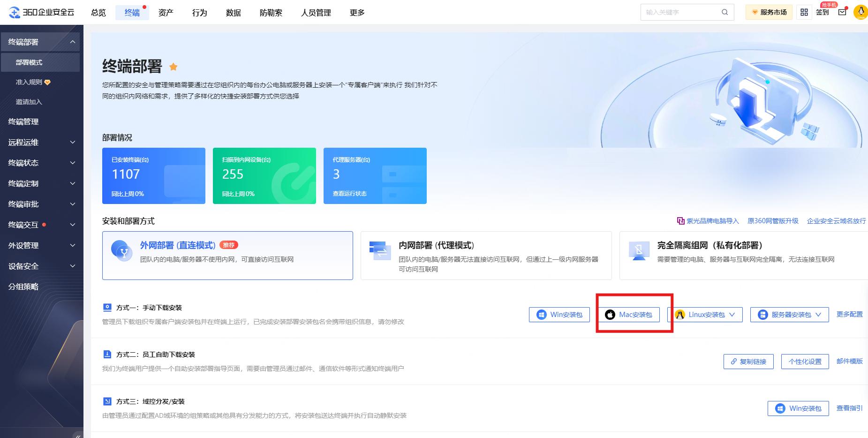Click the 复制链接 button

click(x=748, y=362)
